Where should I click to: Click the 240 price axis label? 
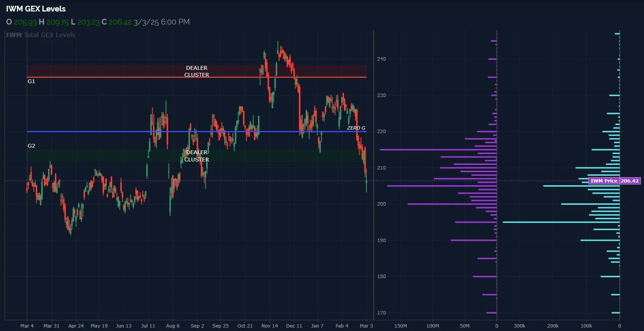coord(381,59)
